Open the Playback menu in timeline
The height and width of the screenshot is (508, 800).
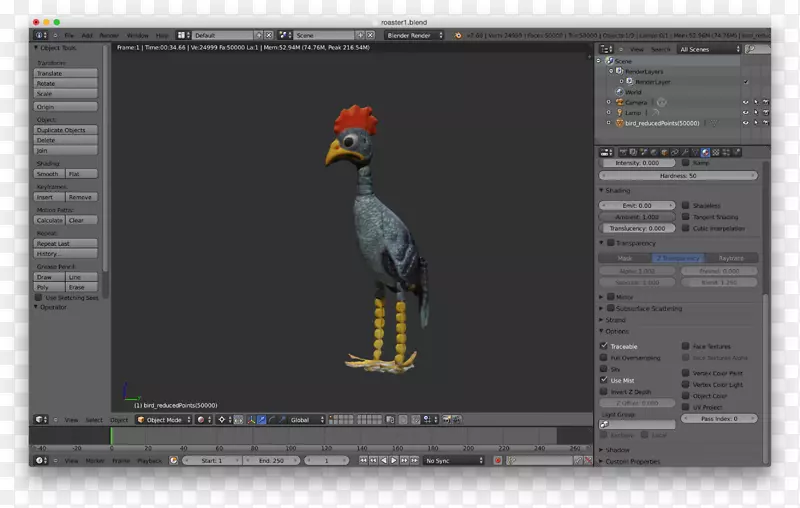149,461
